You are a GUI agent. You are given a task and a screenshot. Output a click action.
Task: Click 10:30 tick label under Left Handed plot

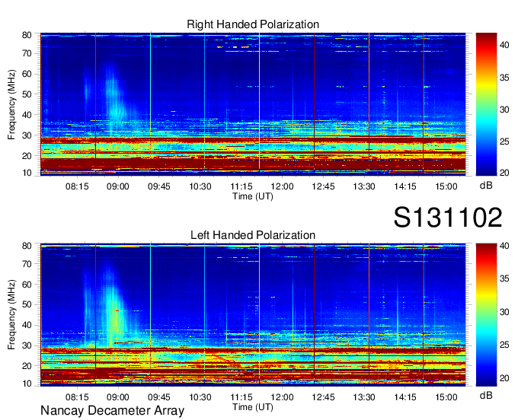[200, 397]
